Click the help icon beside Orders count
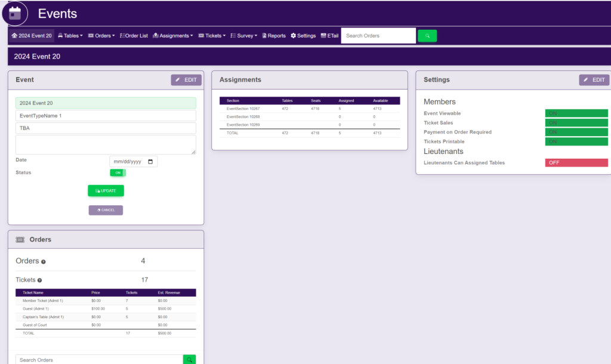The width and height of the screenshot is (611, 364). [x=44, y=262]
